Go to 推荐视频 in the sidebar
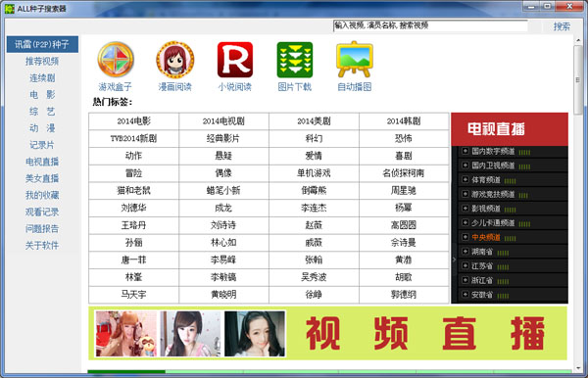The height and width of the screenshot is (378, 588). [x=42, y=61]
